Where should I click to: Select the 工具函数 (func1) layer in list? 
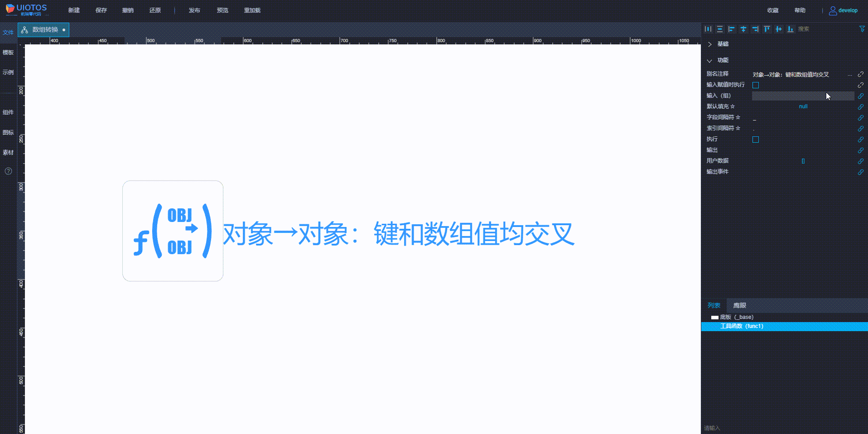[x=742, y=326]
